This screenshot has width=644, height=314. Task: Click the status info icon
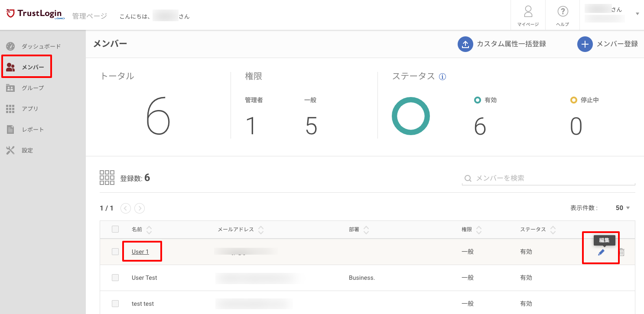pos(442,77)
